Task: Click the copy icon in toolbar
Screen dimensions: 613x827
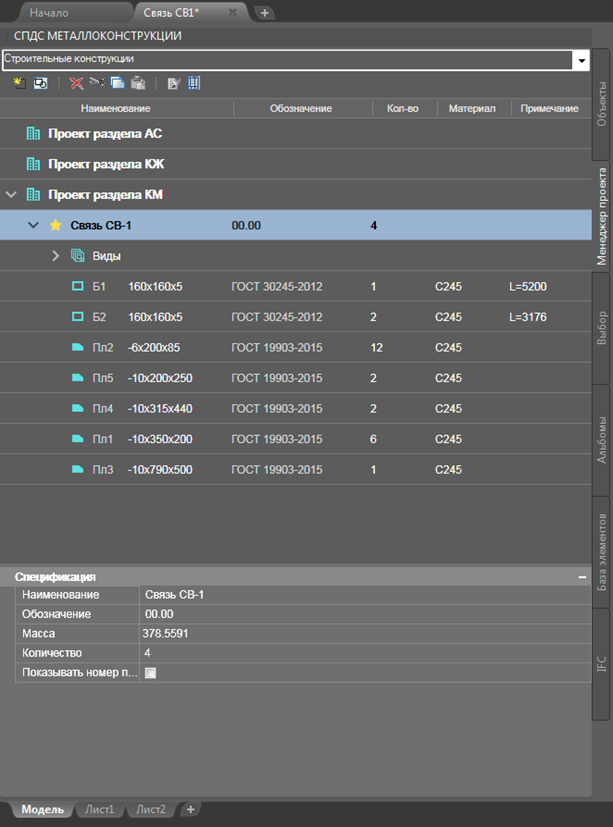Action: click(117, 83)
